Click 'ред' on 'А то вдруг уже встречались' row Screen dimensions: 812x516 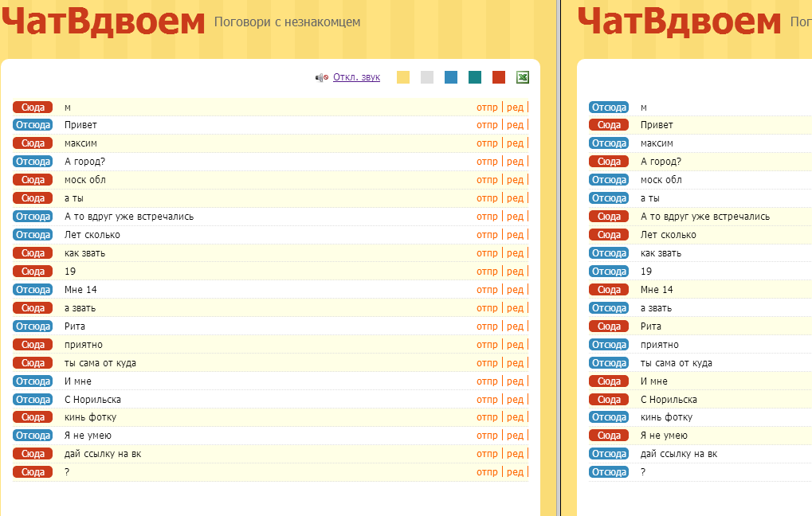(515, 217)
